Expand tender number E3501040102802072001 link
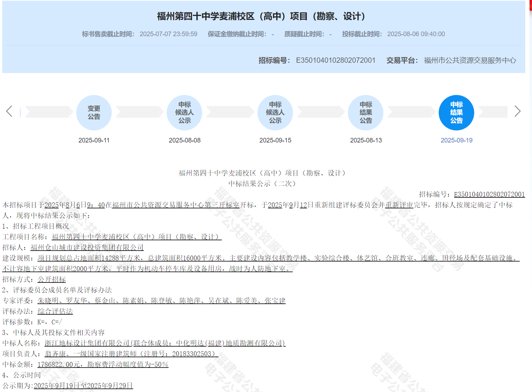 (x=489, y=194)
